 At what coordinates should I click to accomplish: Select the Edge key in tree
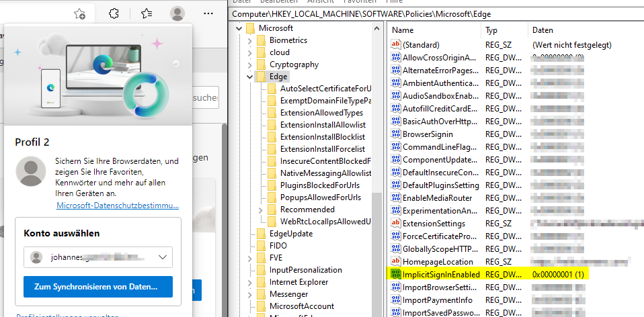[x=278, y=77]
